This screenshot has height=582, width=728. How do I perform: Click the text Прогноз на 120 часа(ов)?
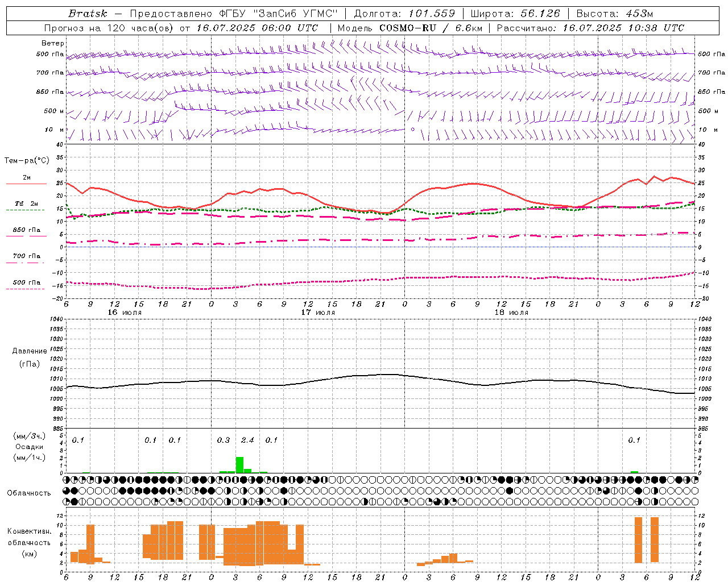[109, 28]
